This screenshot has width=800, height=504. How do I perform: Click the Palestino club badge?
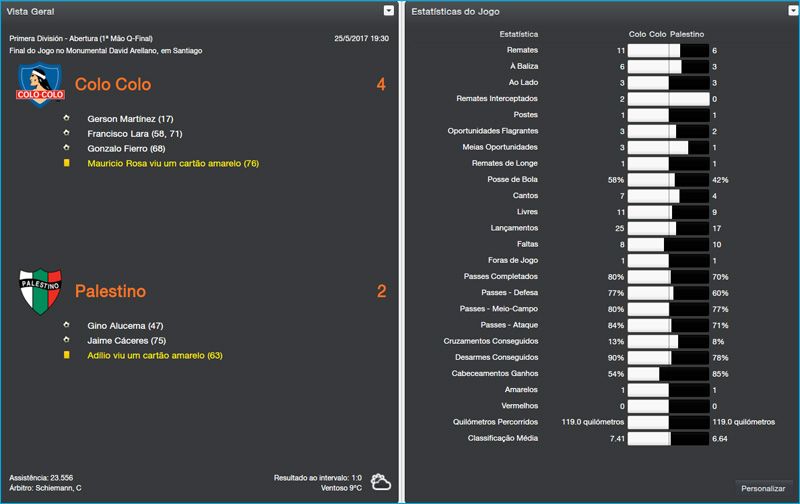41,291
